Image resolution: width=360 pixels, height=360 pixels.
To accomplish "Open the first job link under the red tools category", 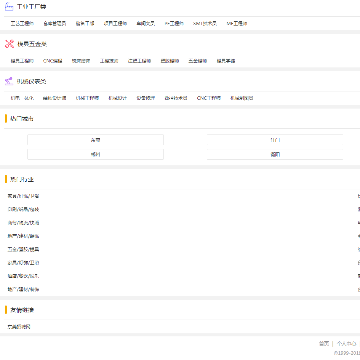I will point(22,61).
